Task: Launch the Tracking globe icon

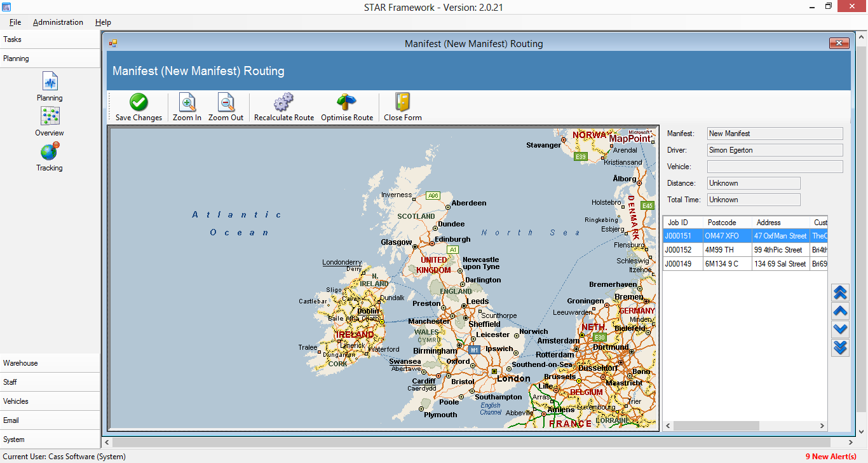Action: tap(50, 152)
